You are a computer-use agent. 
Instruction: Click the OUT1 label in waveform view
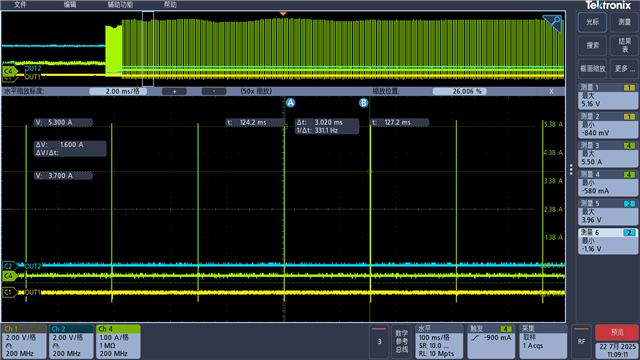pos(33,292)
